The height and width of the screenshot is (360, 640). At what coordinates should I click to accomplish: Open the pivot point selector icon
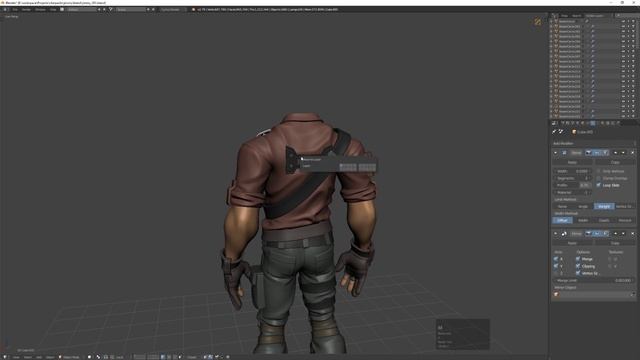(98, 357)
